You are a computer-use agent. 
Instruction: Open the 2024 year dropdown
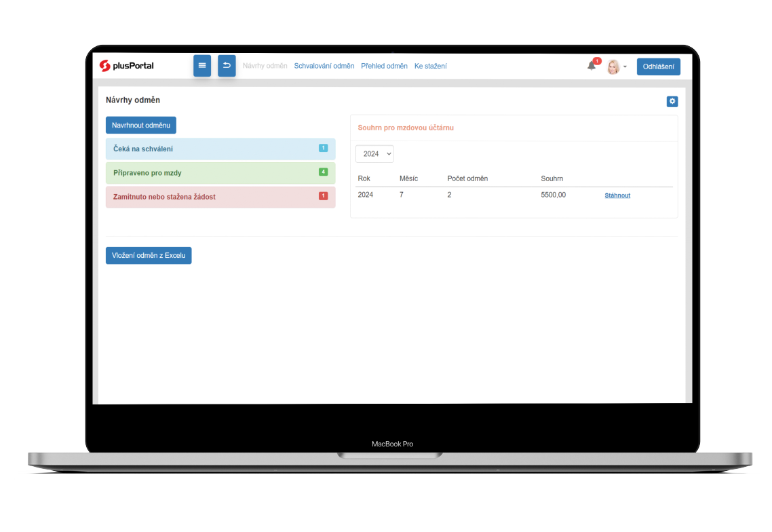point(374,154)
